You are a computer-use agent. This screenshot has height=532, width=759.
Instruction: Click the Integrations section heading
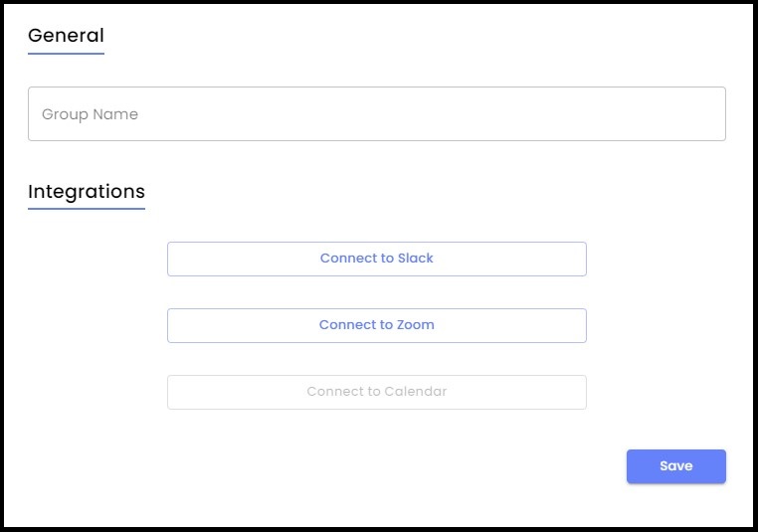tap(87, 192)
